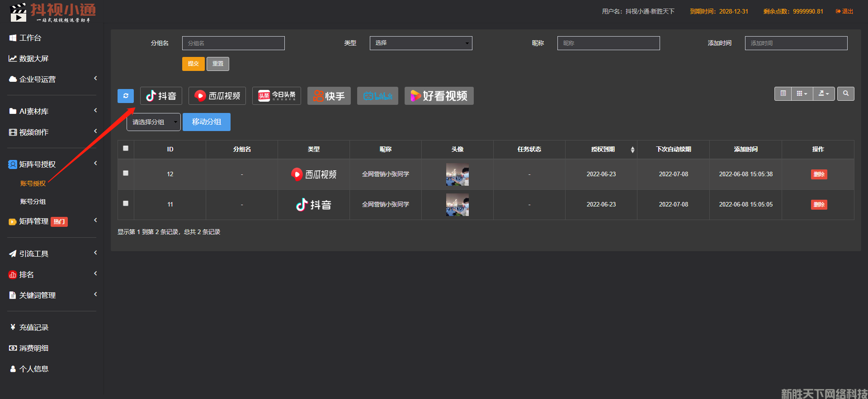Viewport: 868px width, 399px height.
Task: Open the columns grid dropdown in toolbar
Action: pyautogui.click(x=802, y=94)
